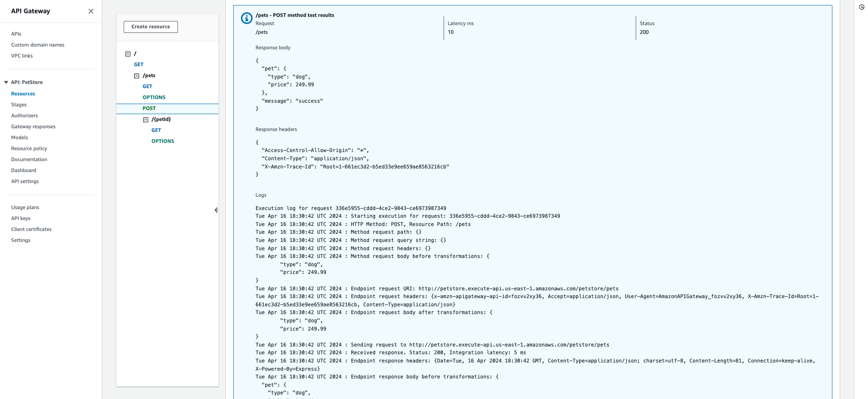The width and height of the screenshot is (868, 399).
Task: Open the Authorizers page
Action: point(24,115)
